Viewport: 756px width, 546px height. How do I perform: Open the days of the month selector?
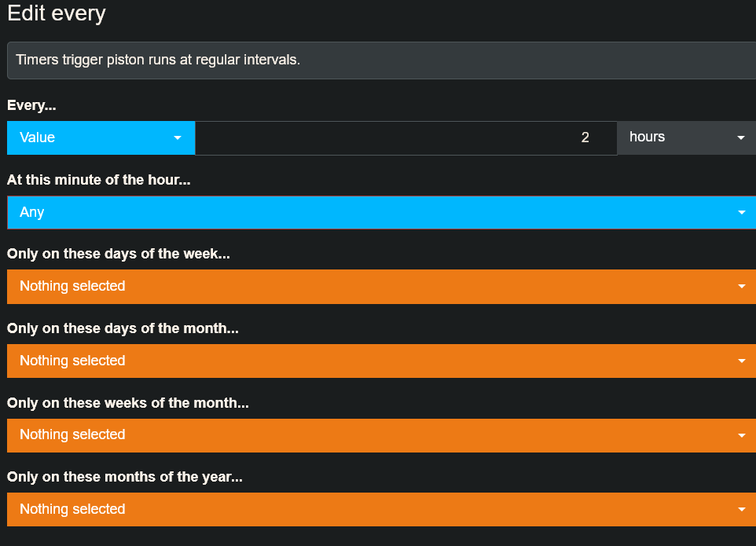381,361
